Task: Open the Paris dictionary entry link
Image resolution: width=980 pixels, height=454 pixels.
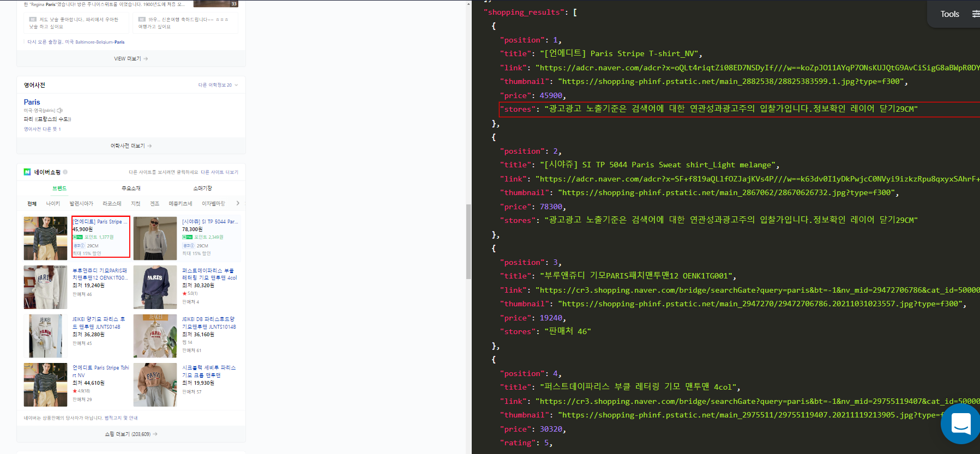Action: [32, 102]
